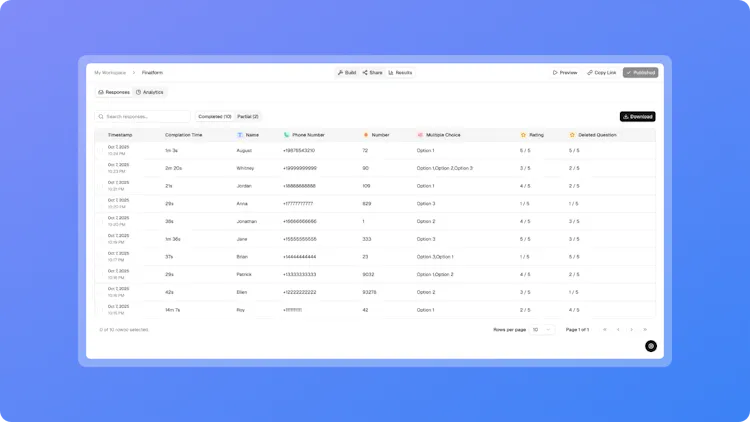Click the Preview button

[x=565, y=73]
